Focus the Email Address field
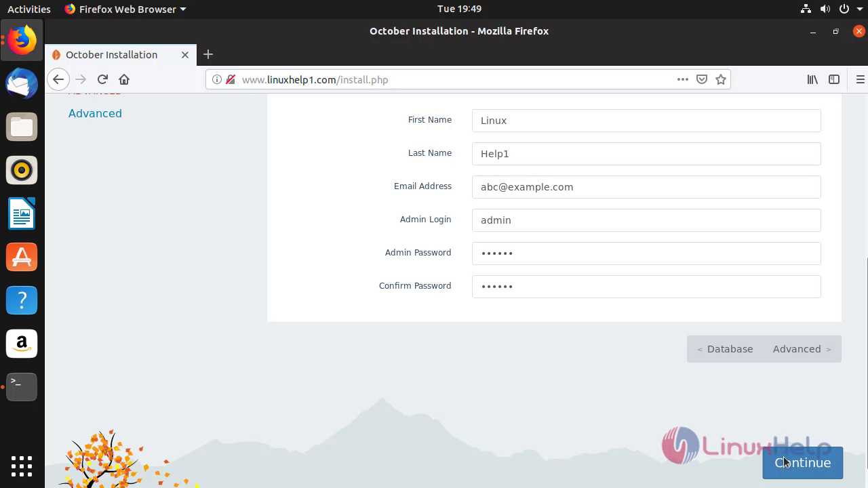 646,187
